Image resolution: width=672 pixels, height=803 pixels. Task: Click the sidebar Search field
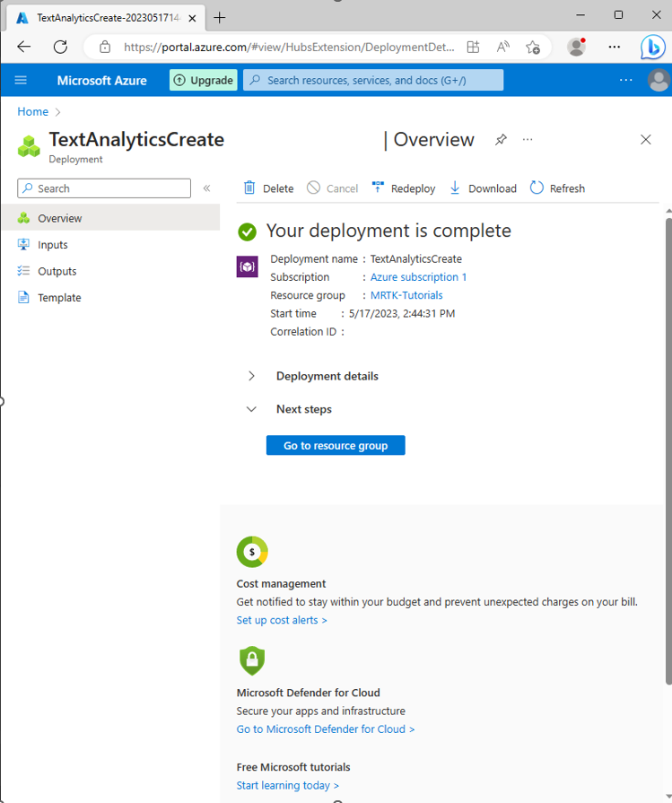coord(104,188)
